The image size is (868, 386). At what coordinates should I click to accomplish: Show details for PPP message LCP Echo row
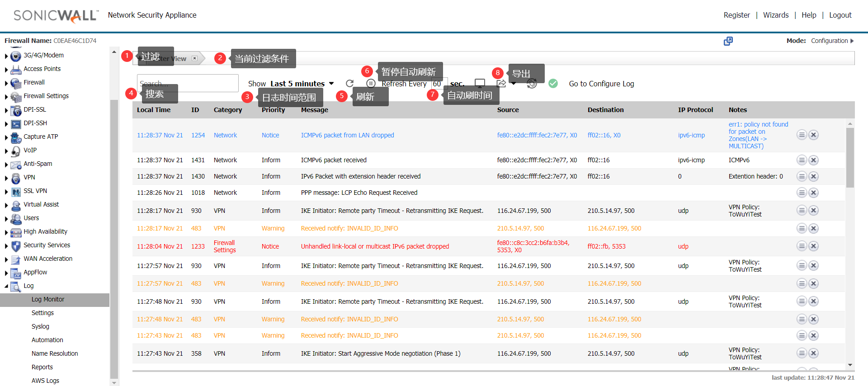[x=802, y=193]
